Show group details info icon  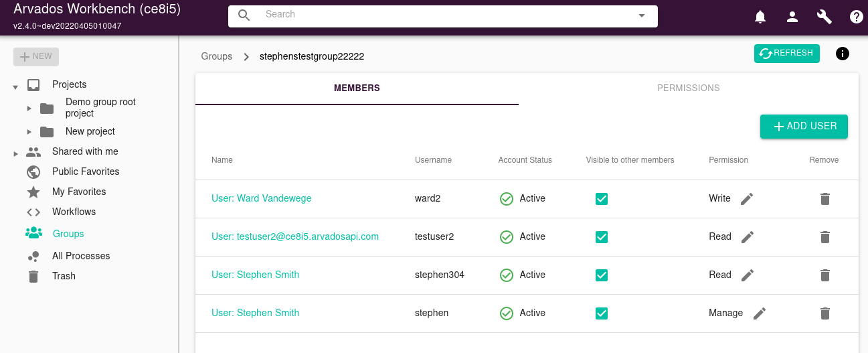coord(843,54)
